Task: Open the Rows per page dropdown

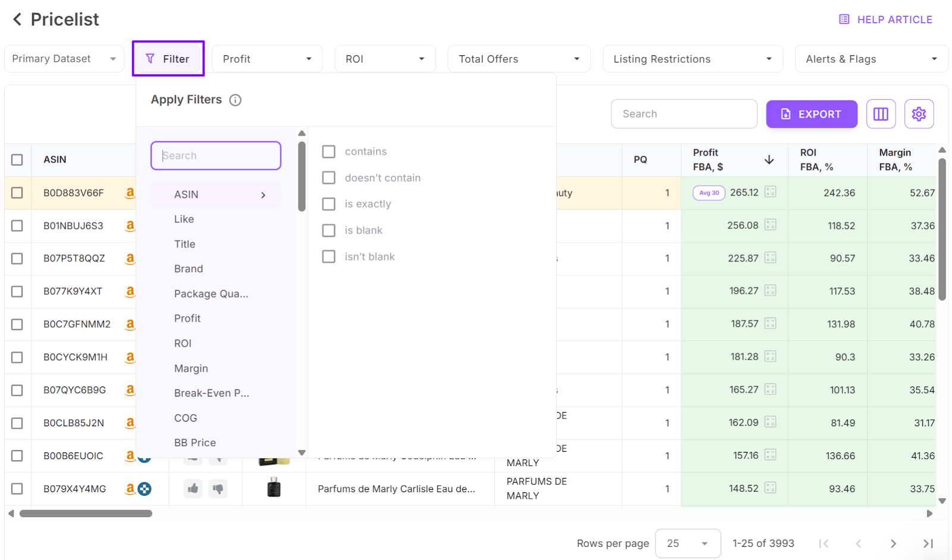Action: (687, 543)
